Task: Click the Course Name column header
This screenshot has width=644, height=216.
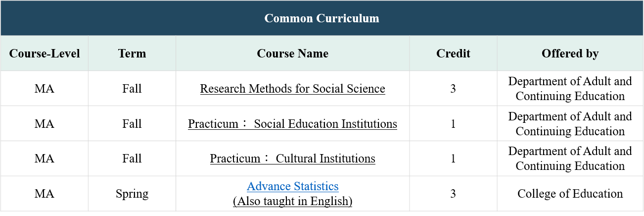Action: [x=292, y=54]
